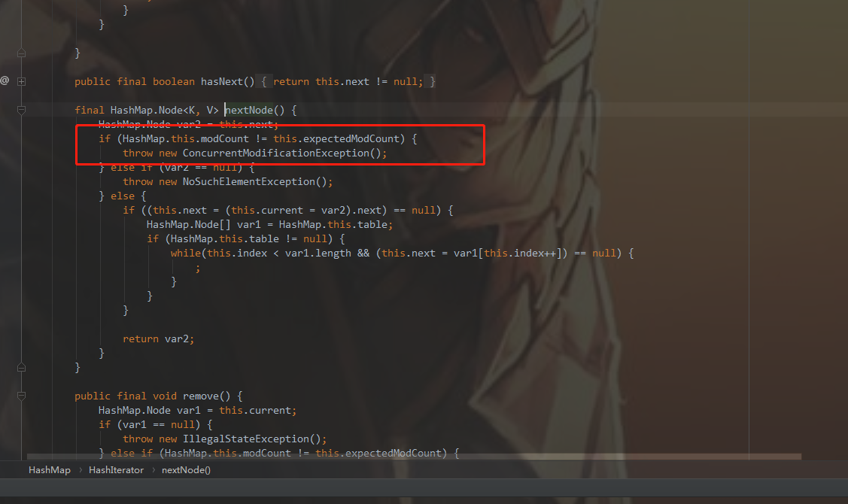Click ConcurrentModificationException in the throw statement
This screenshot has width=848, height=504.
[x=276, y=153]
